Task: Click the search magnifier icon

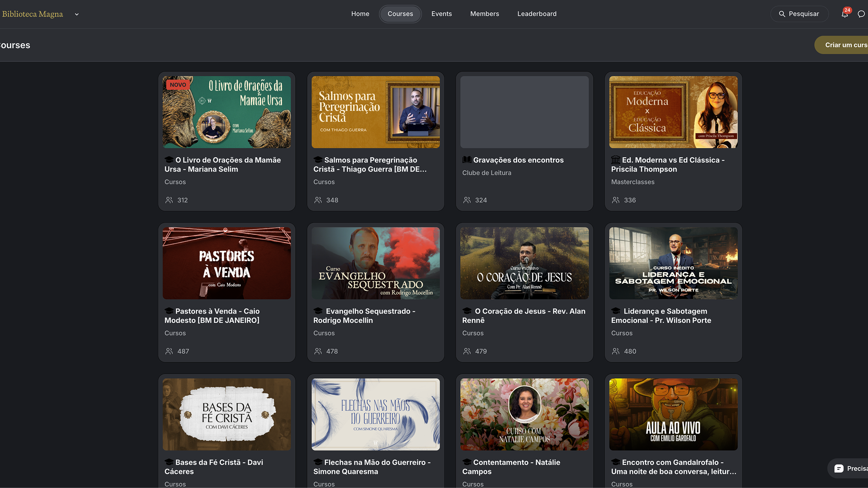Action: click(782, 14)
